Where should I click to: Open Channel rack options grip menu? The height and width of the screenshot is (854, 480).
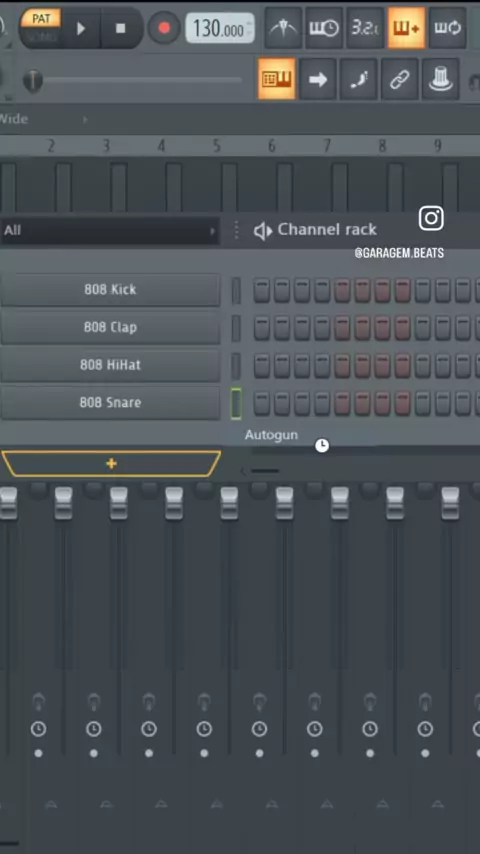point(236,230)
